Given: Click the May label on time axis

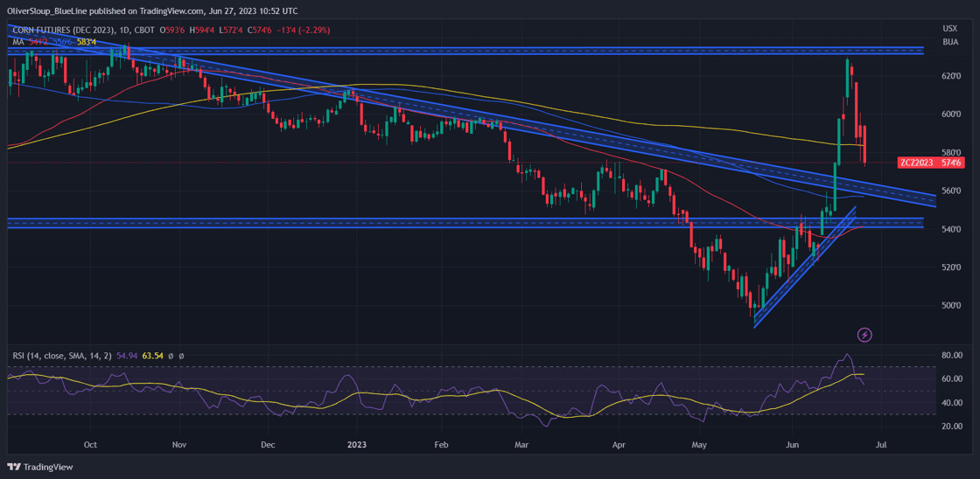Looking at the screenshot, I should click(699, 445).
